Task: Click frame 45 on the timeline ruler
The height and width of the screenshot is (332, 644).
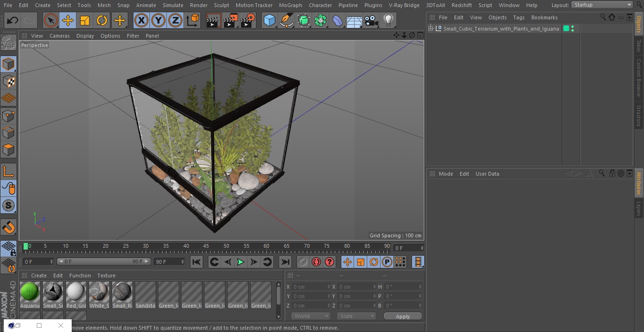Action: point(206,246)
